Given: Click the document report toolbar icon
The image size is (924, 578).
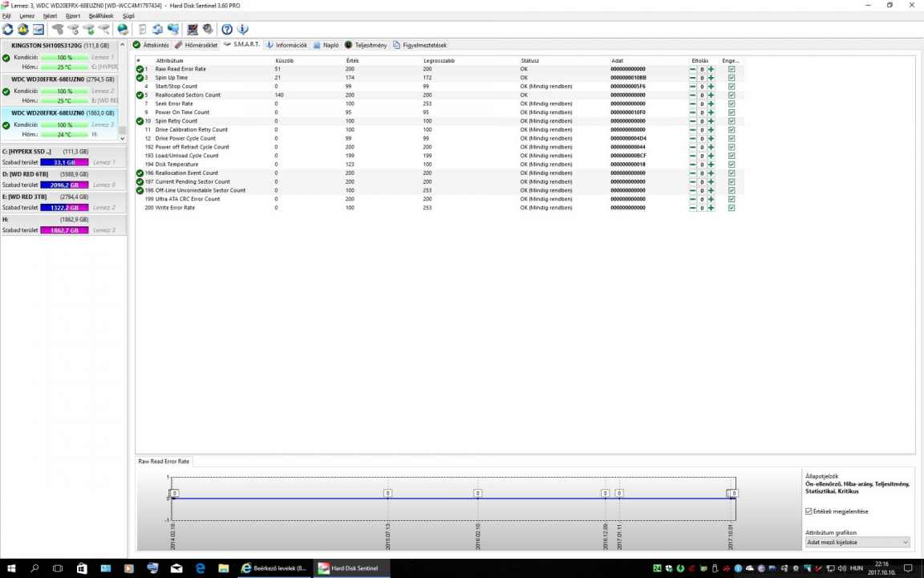Looking at the screenshot, I should [x=142, y=29].
